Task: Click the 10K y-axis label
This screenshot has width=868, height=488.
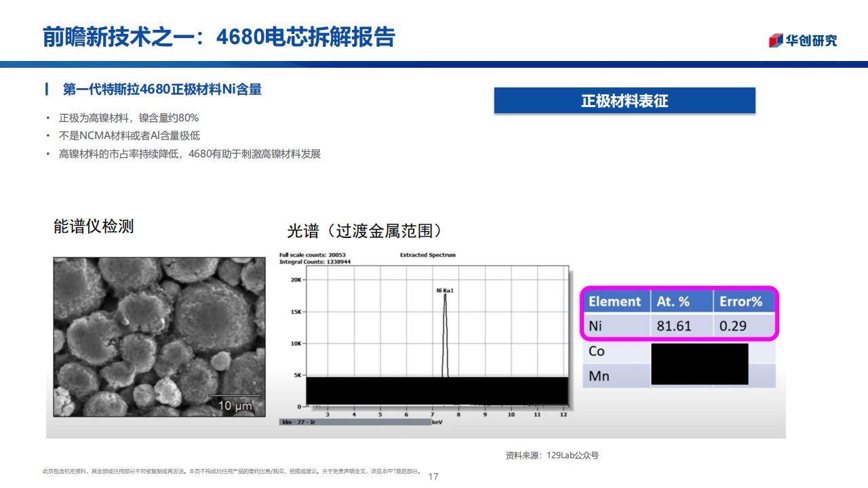Action: pyautogui.click(x=296, y=344)
